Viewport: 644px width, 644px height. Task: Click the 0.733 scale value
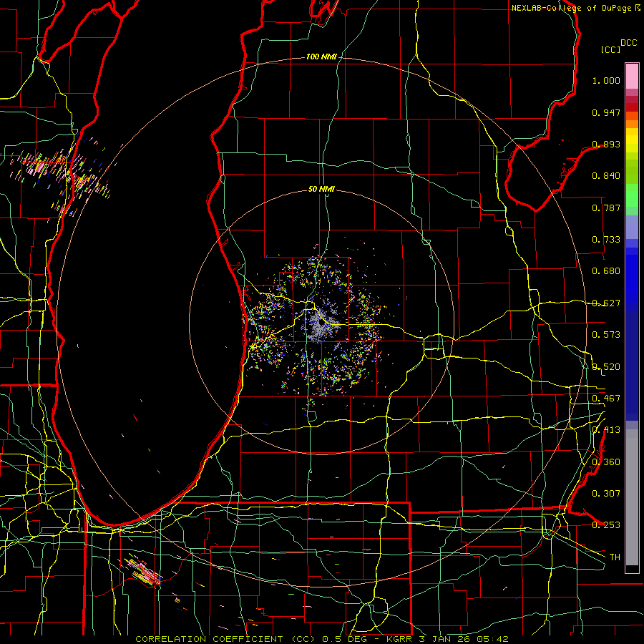click(x=606, y=240)
